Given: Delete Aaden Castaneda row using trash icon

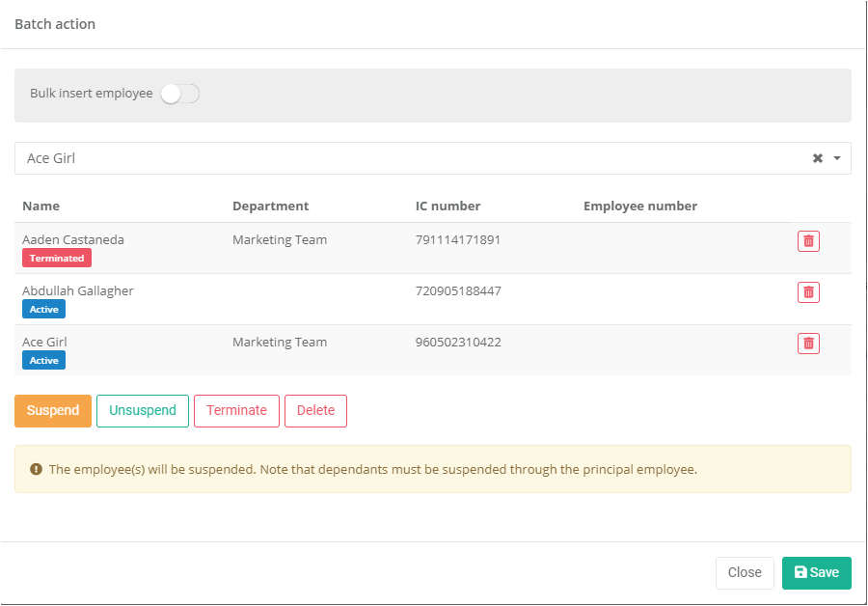Looking at the screenshot, I should (x=808, y=241).
